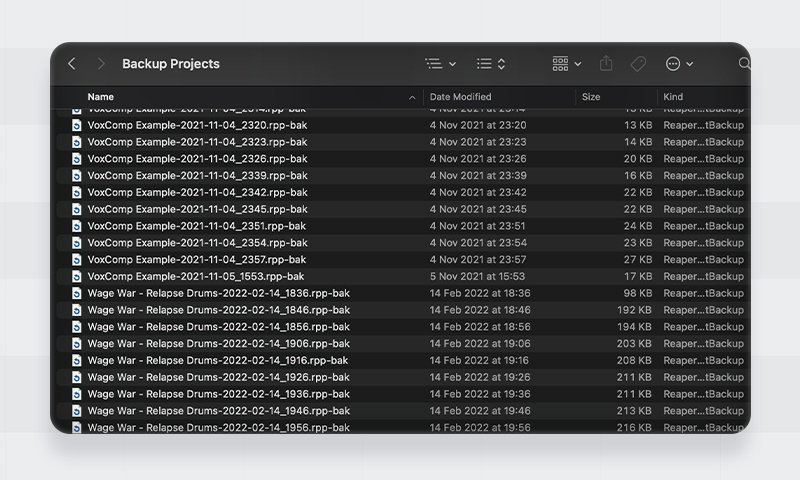The image size is (800, 480).
Task: Click the Search magnifier icon
Action: pos(744,63)
